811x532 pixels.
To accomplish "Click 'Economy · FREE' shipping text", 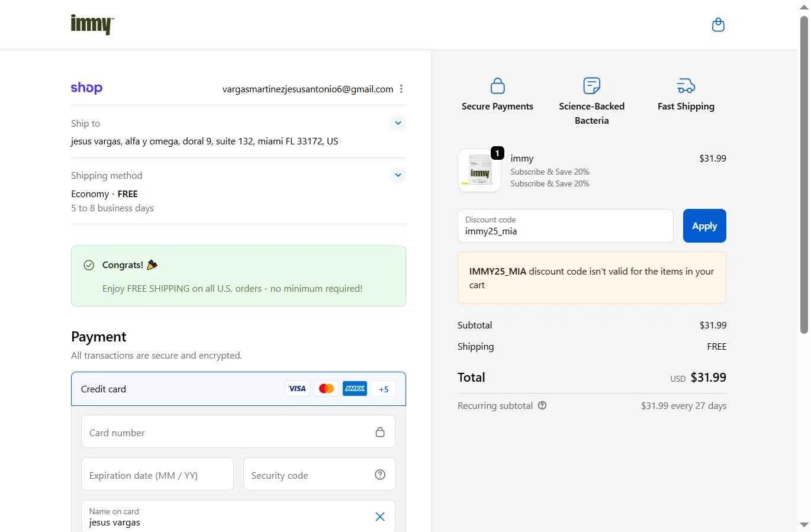I will click(x=104, y=194).
